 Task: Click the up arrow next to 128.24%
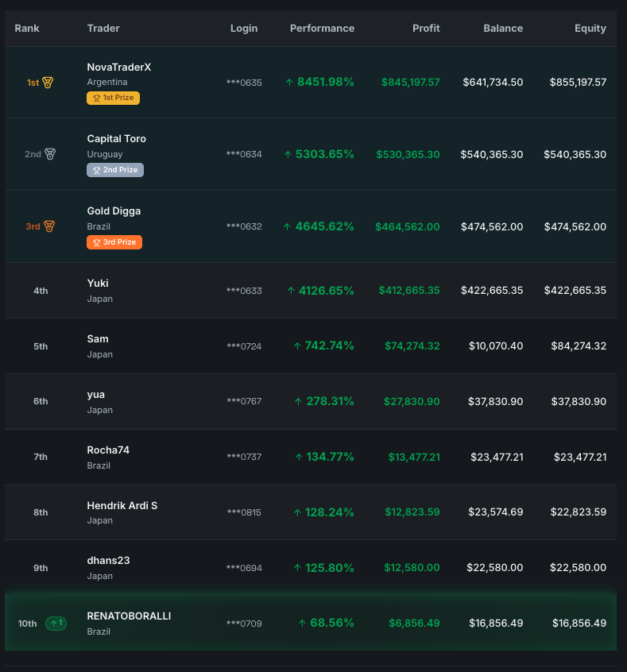[297, 512]
